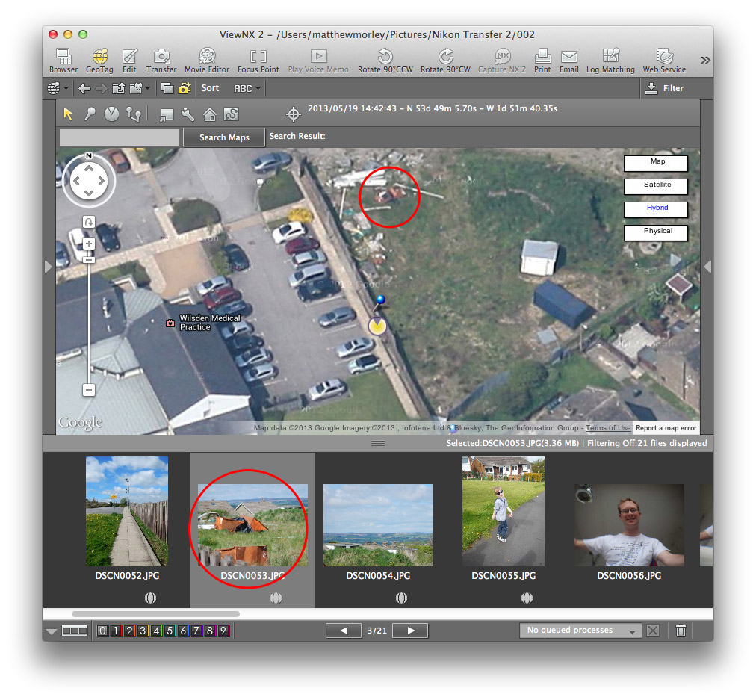This screenshot has width=756, height=700.
Task: Click the crosshair center-on-location icon
Action: click(x=293, y=114)
